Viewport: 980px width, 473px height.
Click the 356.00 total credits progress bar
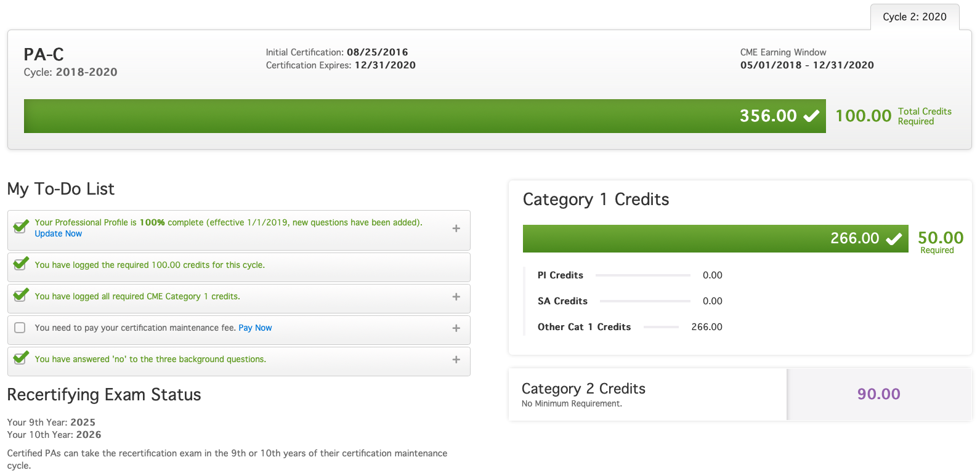tap(424, 116)
